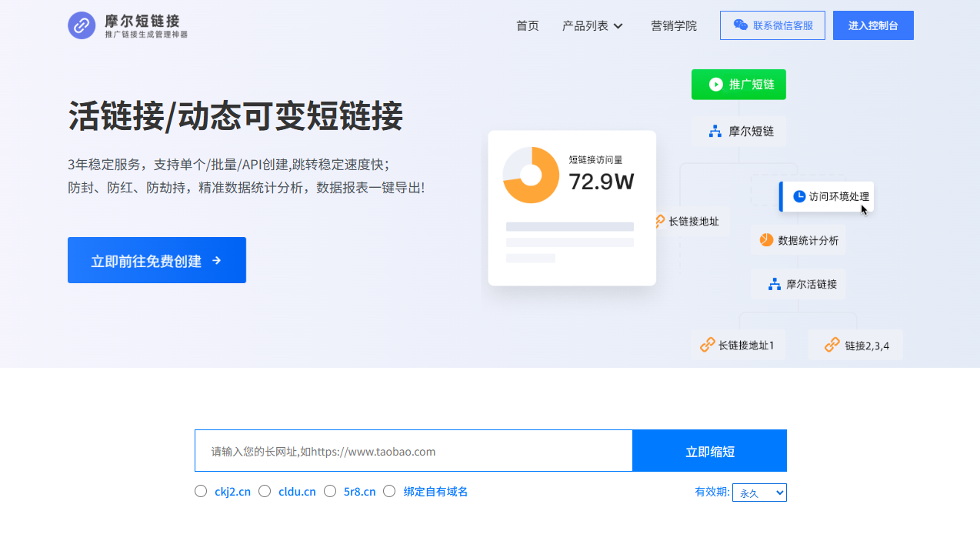Select the cldu.cn domain radio button
This screenshot has height=551, width=980.
(265, 491)
